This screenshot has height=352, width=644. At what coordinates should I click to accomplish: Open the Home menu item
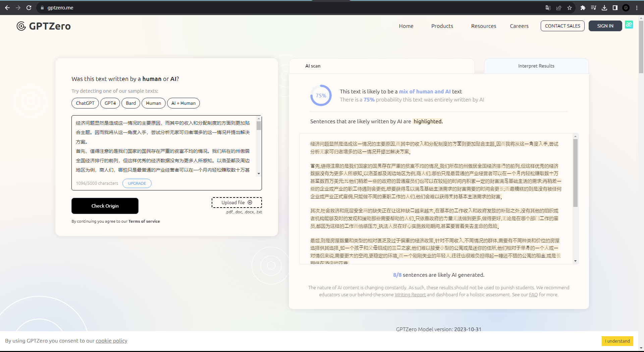tap(406, 26)
